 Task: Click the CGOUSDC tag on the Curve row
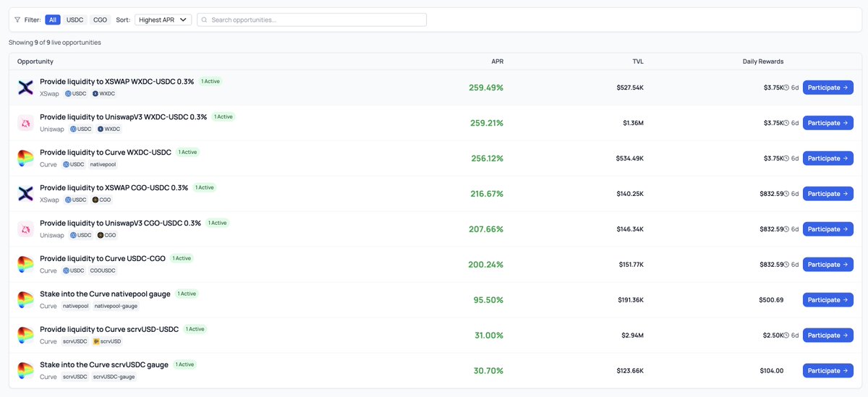(102, 271)
